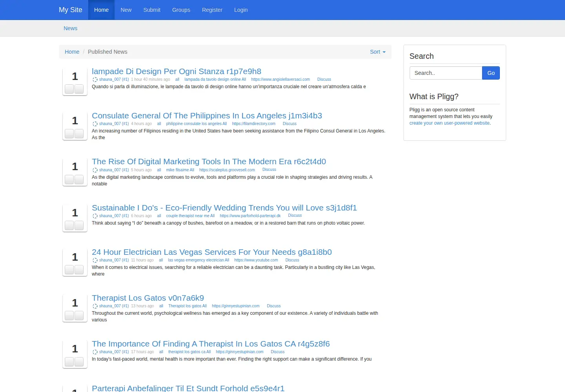565x392 pixels.
Task: Go to the Home tab in navbar
Action: pos(101,10)
